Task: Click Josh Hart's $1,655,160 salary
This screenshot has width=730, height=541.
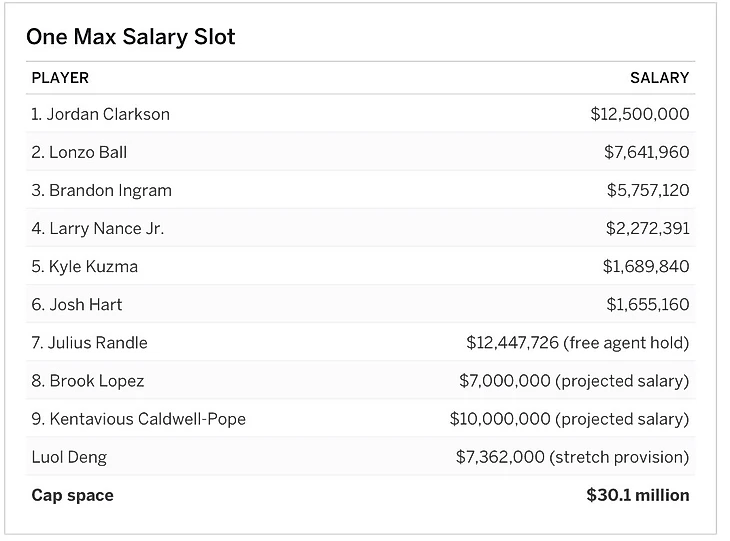Action: [647, 304]
